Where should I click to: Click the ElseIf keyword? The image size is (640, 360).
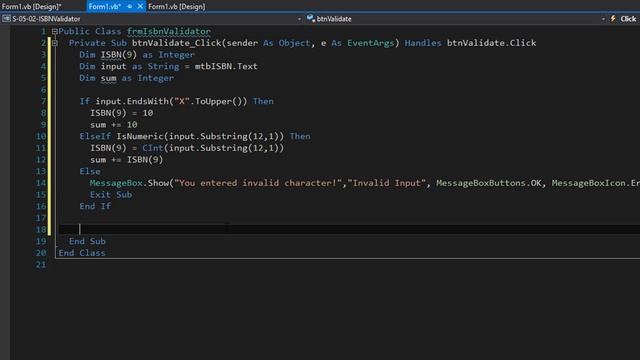coord(95,136)
